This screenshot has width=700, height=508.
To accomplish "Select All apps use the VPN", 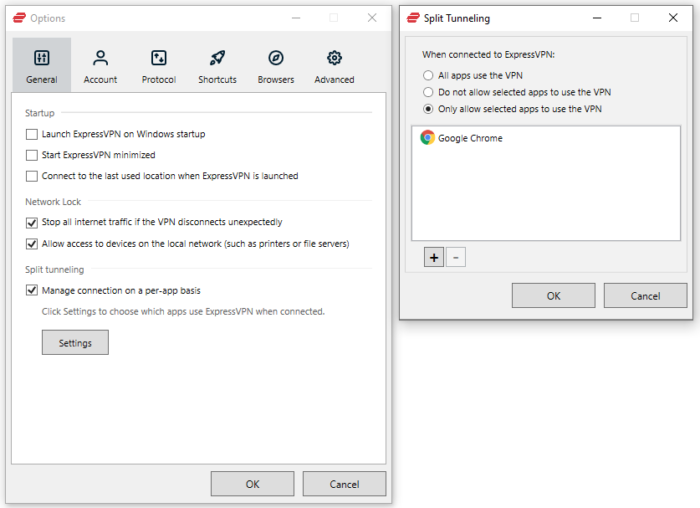I will click(x=428, y=75).
